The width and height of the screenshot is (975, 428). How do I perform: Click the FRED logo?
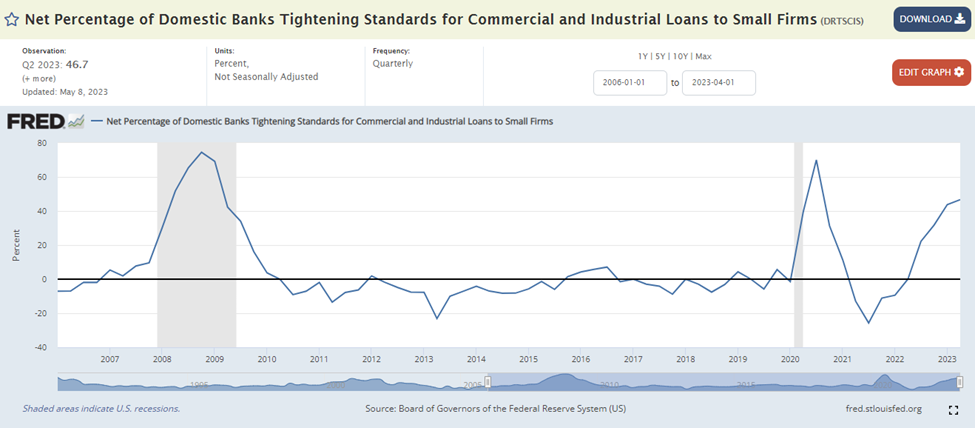tap(36, 121)
